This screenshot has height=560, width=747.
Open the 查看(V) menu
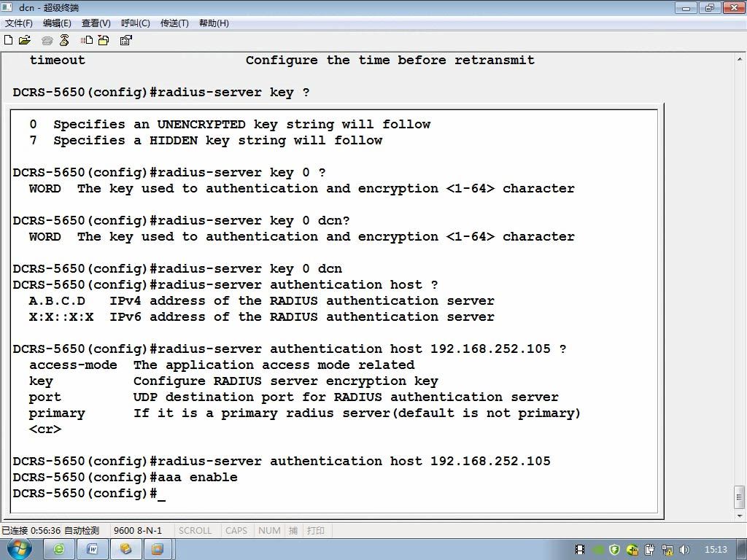(x=96, y=23)
